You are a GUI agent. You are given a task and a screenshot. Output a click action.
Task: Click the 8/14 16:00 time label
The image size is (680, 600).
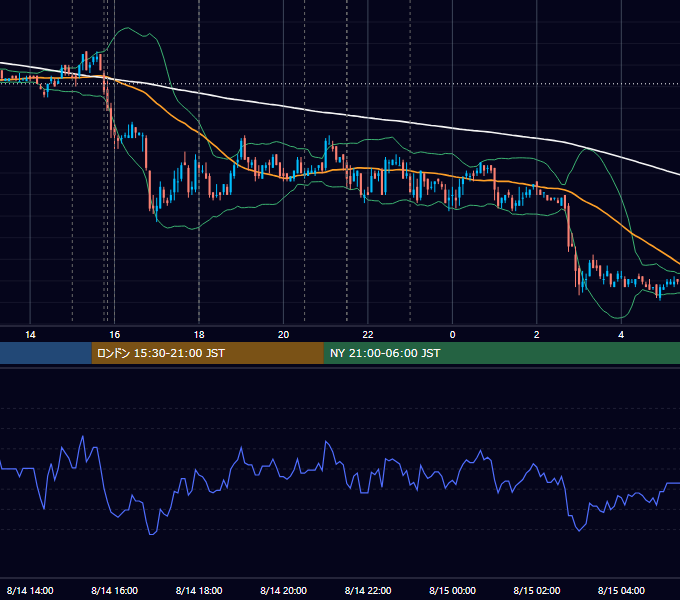click(114, 590)
